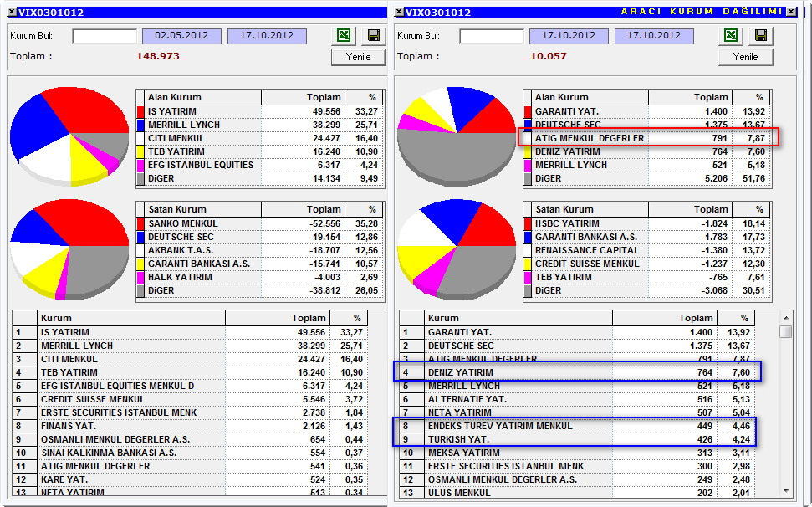Click Yenile button in left window
Screen dimensions: 812x507
(359, 56)
